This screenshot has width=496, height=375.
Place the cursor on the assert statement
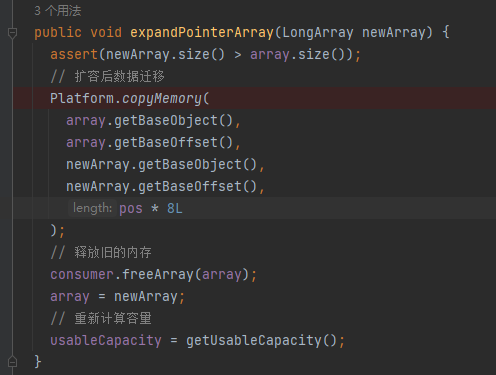point(205,54)
